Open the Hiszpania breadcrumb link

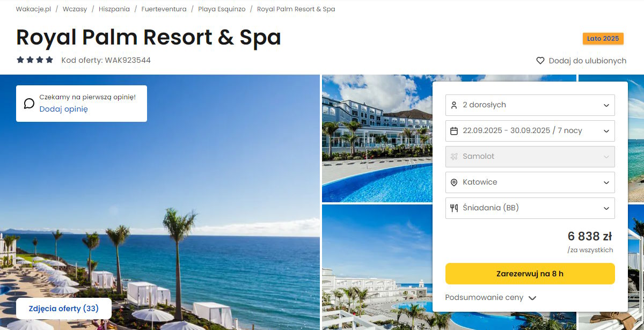click(114, 9)
